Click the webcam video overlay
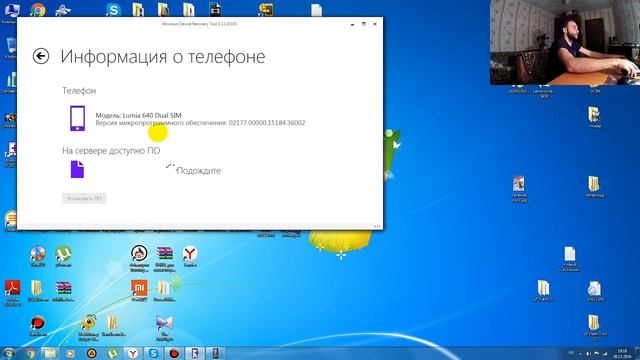Screen dimensions: 640x360 (565, 42)
